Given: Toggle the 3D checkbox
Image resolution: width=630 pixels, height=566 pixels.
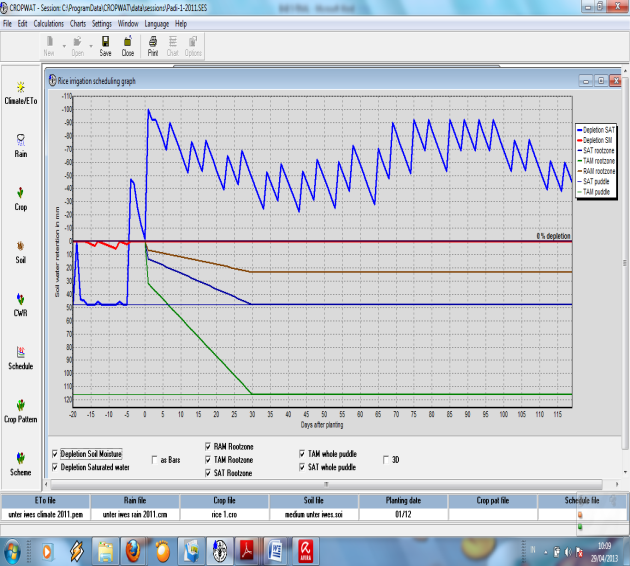Looking at the screenshot, I should point(386,460).
